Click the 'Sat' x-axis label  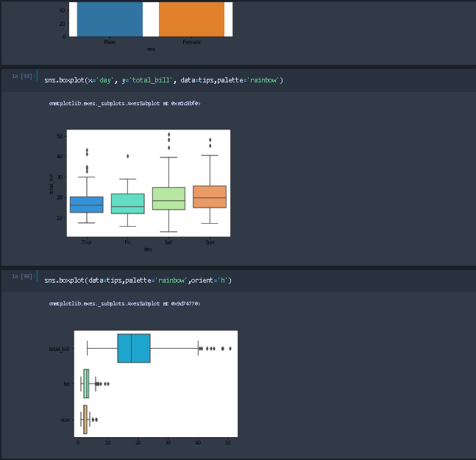click(x=168, y=242)
